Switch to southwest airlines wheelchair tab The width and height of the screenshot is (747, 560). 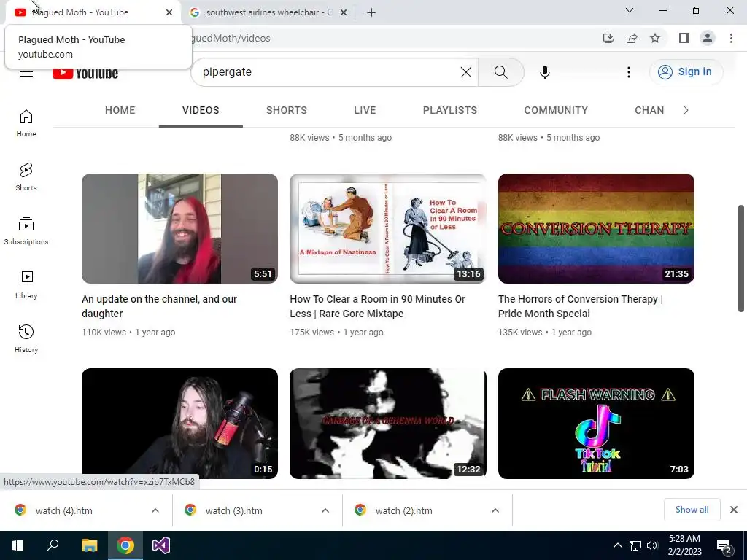[x=268, y=12]
